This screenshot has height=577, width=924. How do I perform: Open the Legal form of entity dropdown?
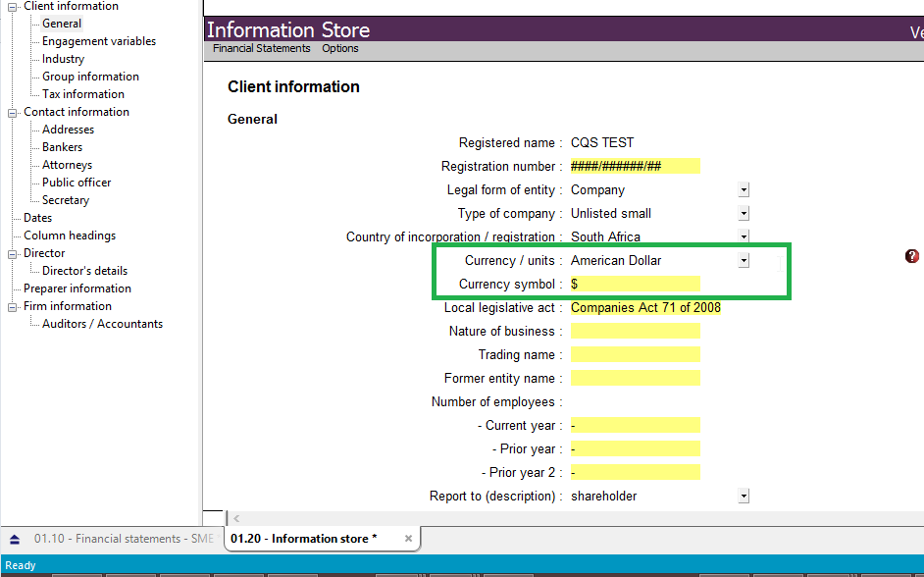coord(744,190)
